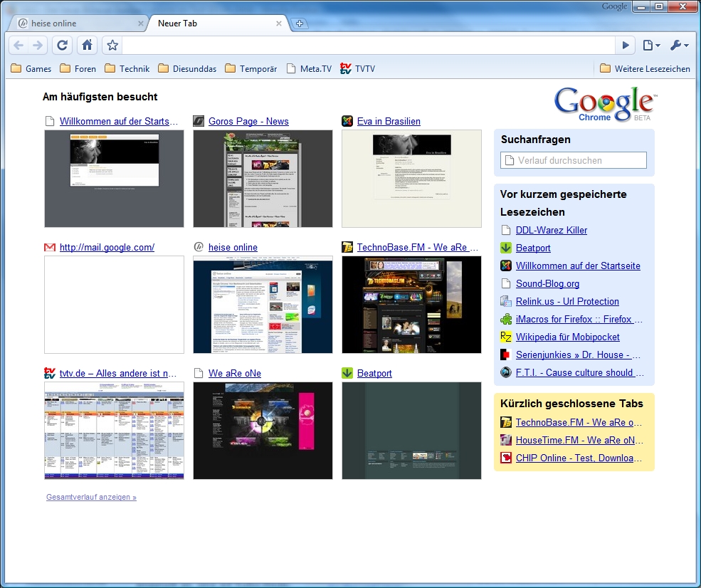Select the Neuer Tab tab

(x=219, y=23)
